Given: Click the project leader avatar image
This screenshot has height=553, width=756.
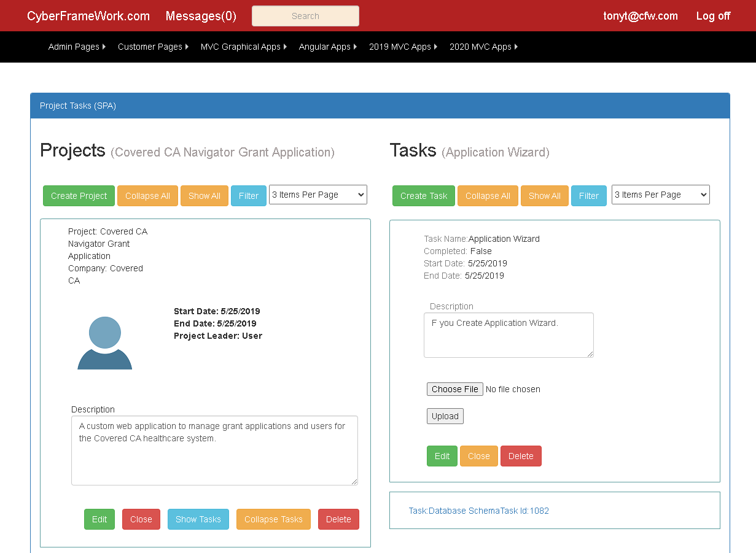Looking at the screenshot, I should click(104, 342).
